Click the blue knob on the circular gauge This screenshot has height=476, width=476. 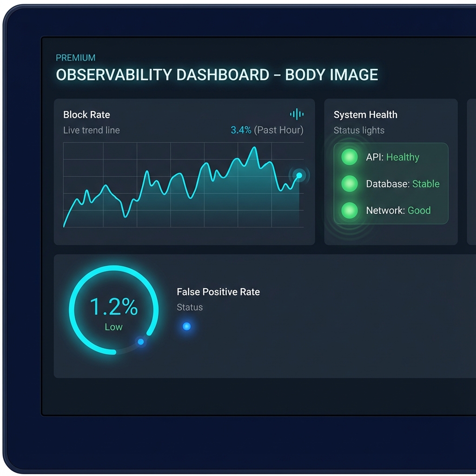point(141,342)
